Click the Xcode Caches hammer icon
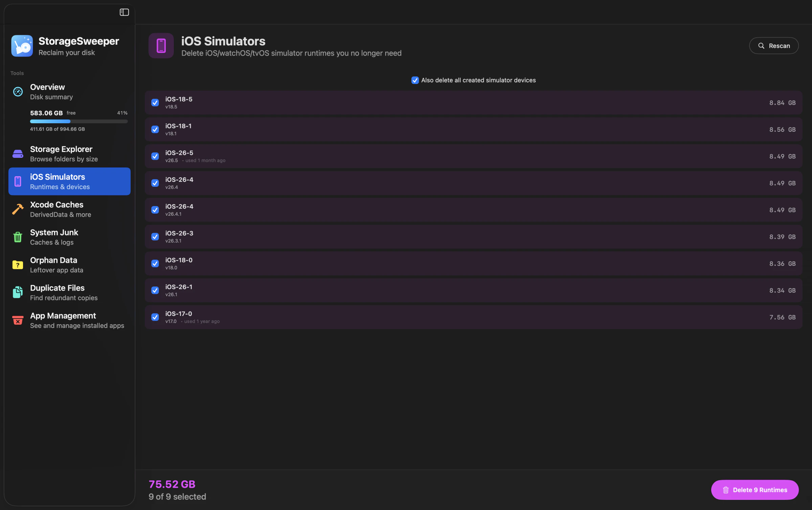Viewport: 812px width, 510px height. pyautogui.click(x=18, y=209)
